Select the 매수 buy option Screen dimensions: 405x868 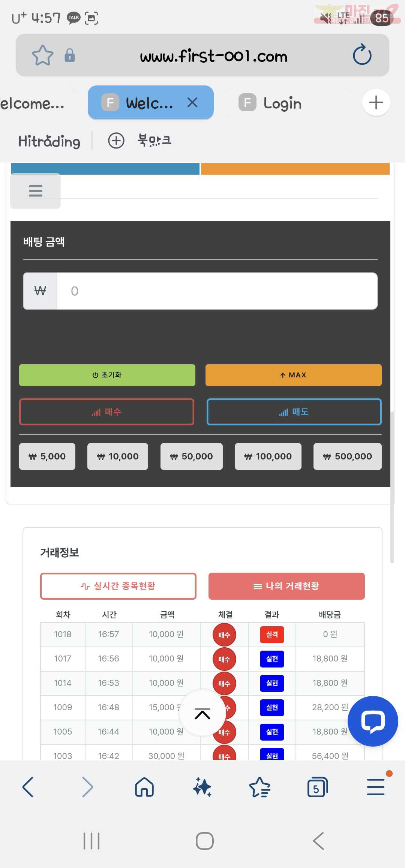[x=106, y=412]
